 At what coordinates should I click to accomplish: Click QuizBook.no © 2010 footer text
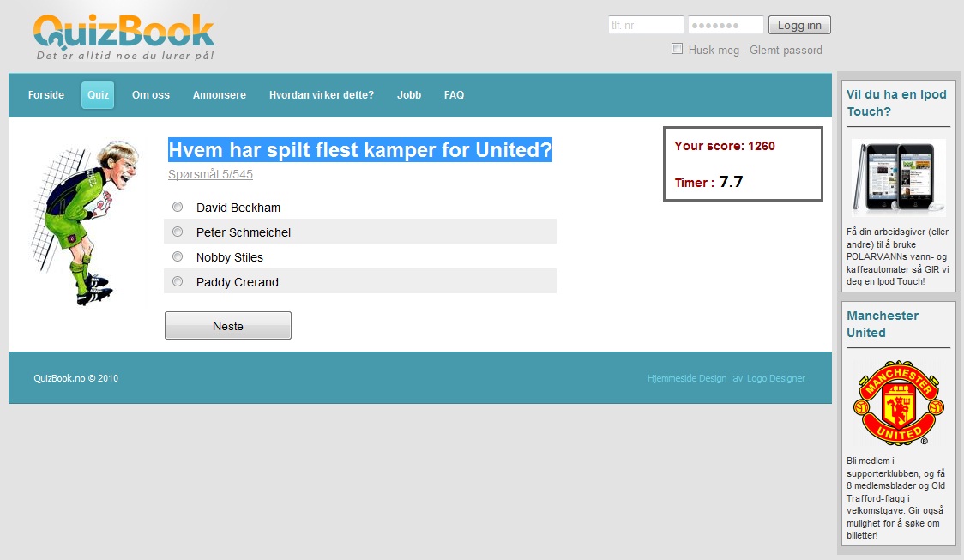click(75, 378)
